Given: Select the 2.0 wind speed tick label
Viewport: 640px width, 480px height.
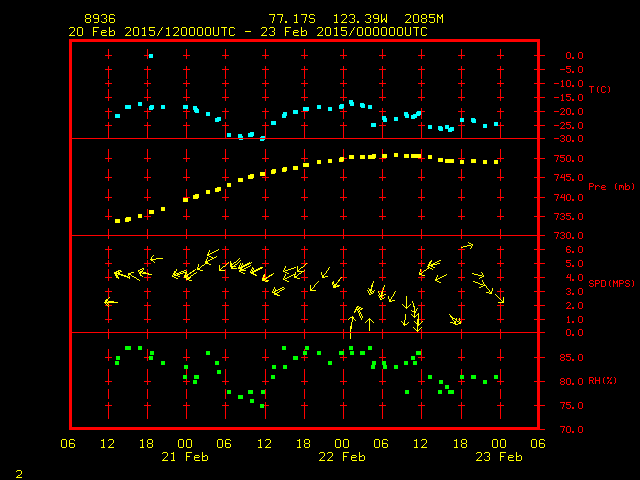Looking at the screenshot, I should (x=574, y=306).
